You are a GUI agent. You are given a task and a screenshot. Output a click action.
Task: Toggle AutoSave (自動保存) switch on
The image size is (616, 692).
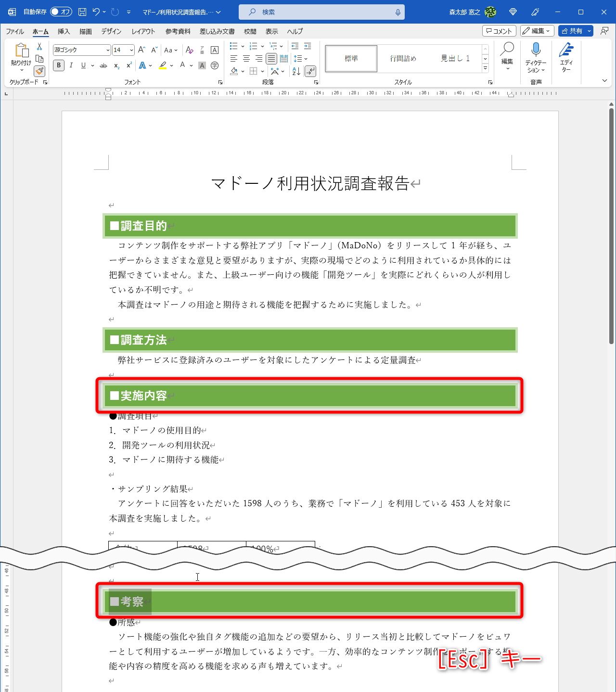(x=61, y=12)
